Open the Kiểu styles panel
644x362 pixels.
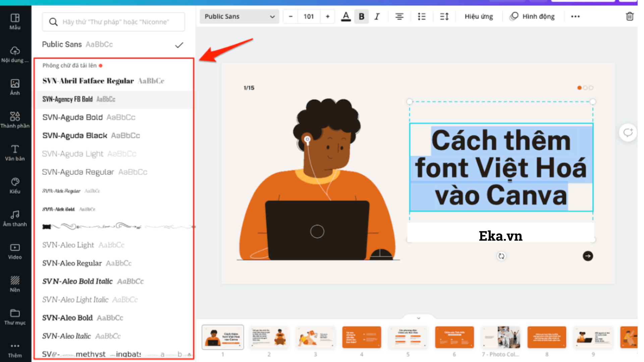pos(15,186)
